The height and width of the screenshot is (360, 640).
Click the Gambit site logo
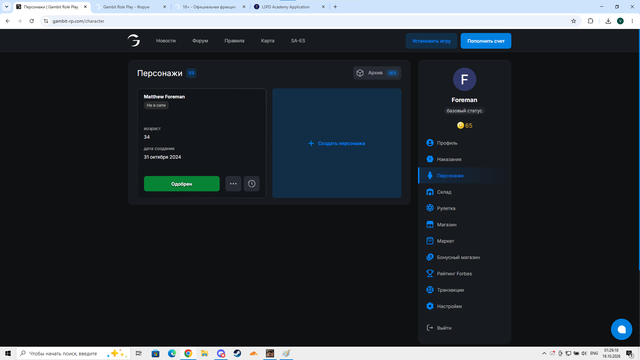133,40
